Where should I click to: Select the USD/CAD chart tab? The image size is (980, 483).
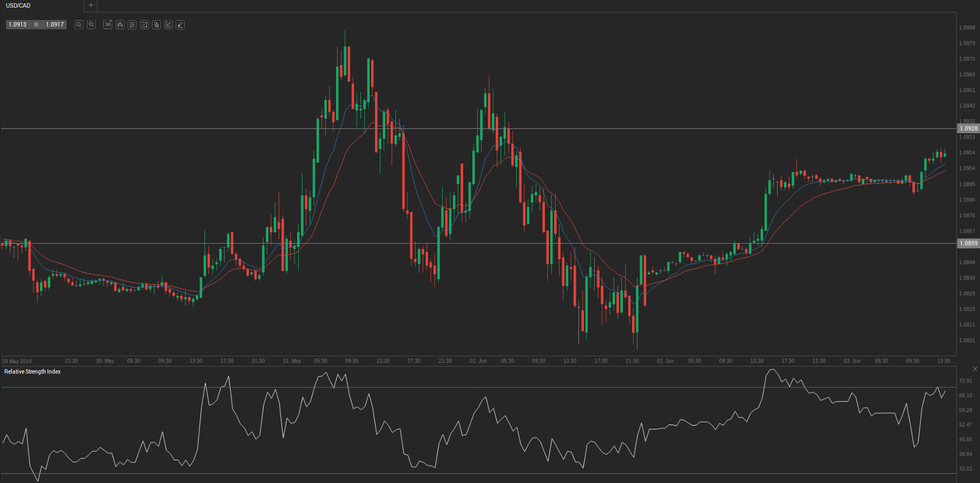click(18, 5)
